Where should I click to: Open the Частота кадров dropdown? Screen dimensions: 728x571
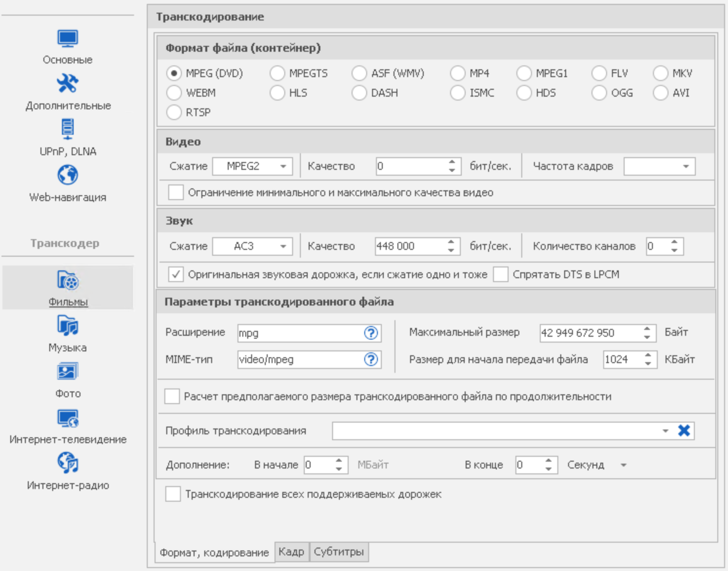tap(686, 166)
